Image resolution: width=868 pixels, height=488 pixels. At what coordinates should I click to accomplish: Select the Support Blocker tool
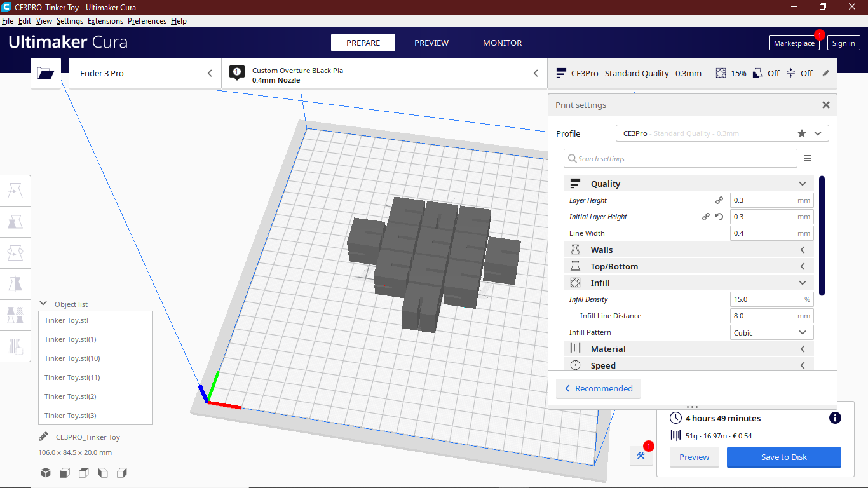click(x=15, y=346)
